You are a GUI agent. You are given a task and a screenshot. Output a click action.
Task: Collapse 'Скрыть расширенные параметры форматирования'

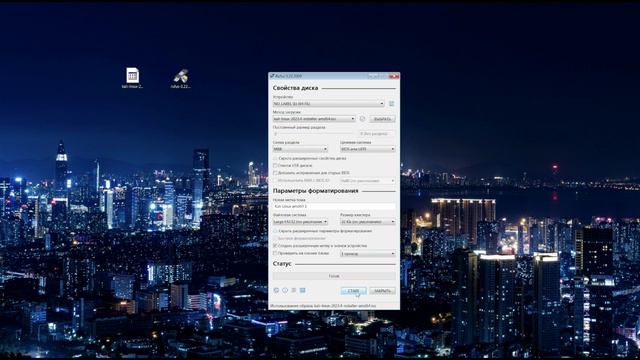322,231
